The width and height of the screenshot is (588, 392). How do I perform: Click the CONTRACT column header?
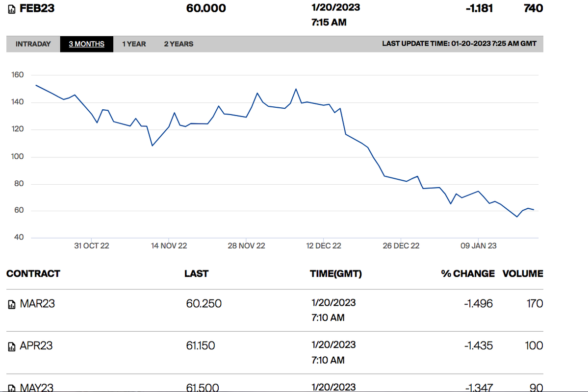pos(33,273)
